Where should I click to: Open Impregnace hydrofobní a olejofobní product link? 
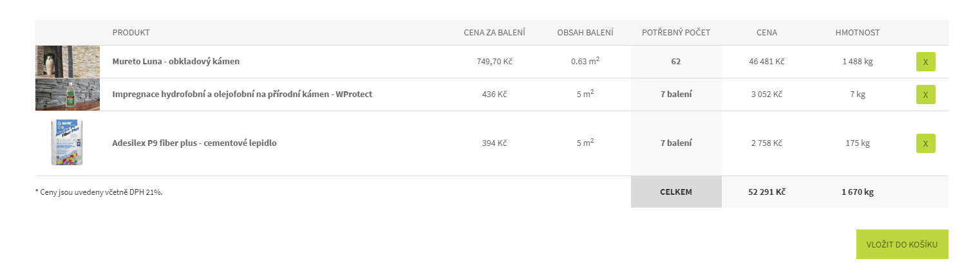[242, 94]
